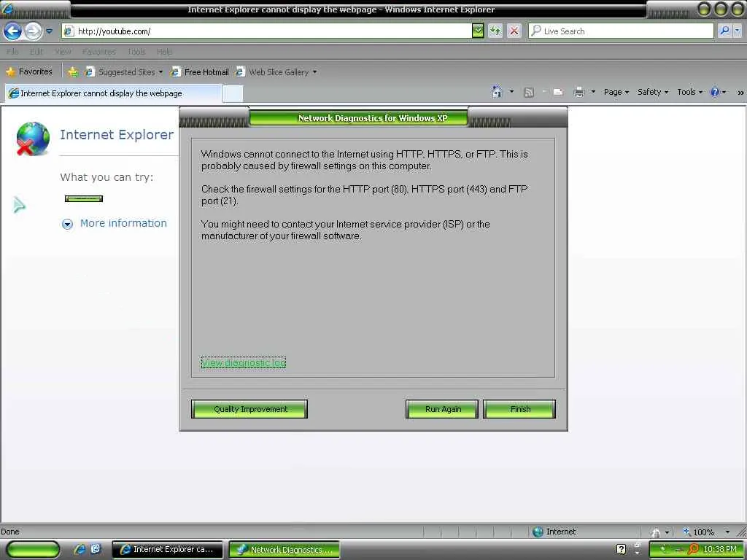747x560 pixels.
Task: Expand the command bar overflow chevron
Action: (x=740, y=93)
